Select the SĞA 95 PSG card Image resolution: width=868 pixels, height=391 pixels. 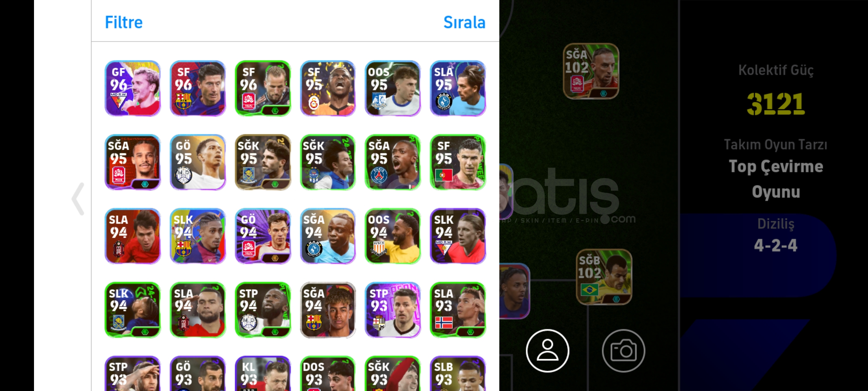pos(393,162)
